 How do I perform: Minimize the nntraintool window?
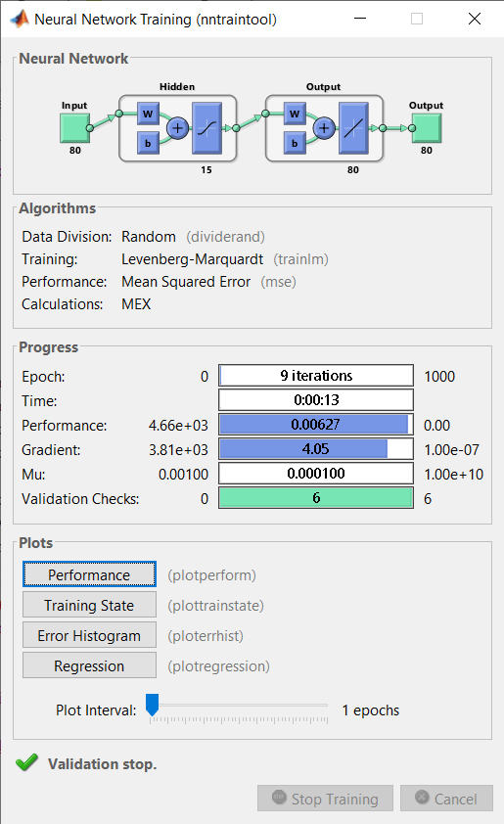[x=360, y=19]
